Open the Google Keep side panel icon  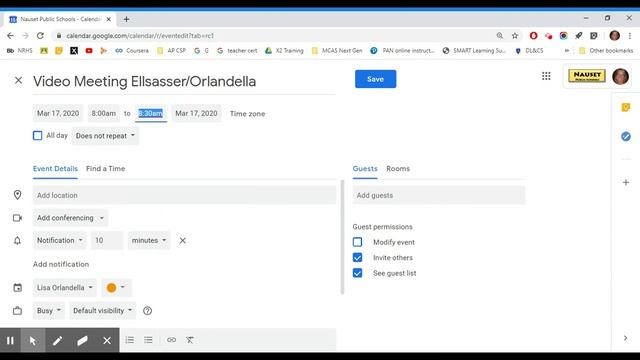[626, 107]
